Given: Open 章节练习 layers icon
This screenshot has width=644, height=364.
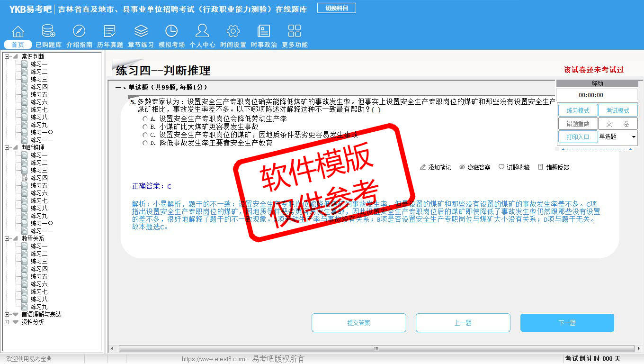Looking at the screenshot, I should 141,32.
